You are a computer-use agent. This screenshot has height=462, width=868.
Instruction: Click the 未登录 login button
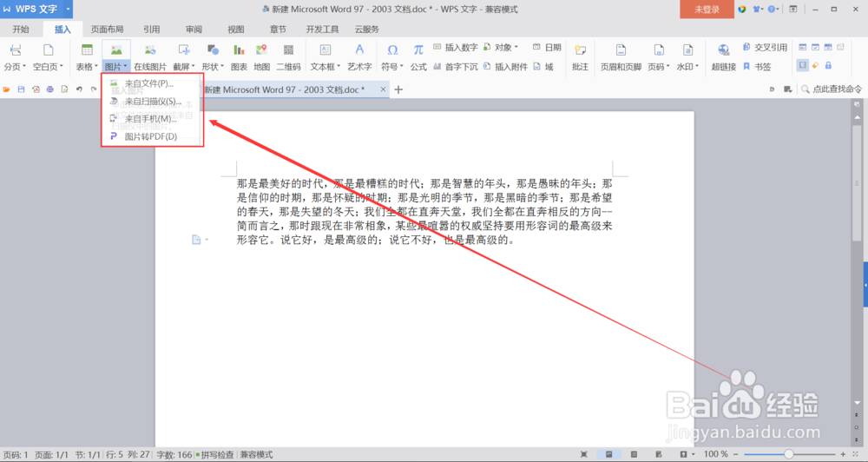click(x=707, y=10)
